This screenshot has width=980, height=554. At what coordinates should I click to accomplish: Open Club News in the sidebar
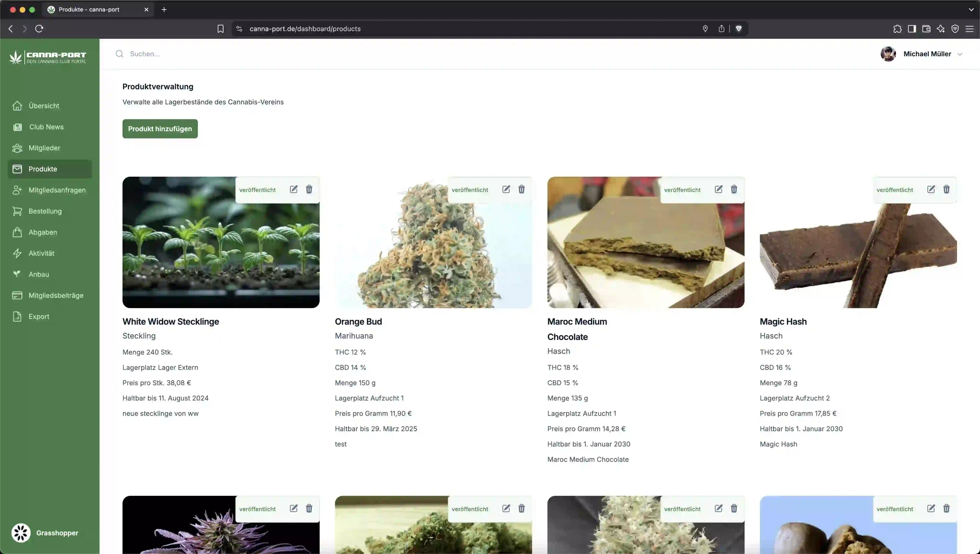(x=50, y=127)
